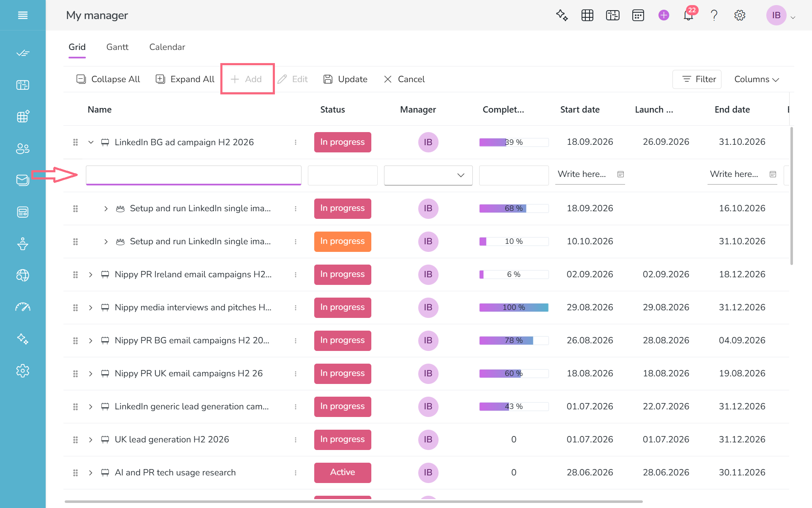Screen dimensions: 812x508
Task: Sort by the Start date column header
Action: point(580,110)
